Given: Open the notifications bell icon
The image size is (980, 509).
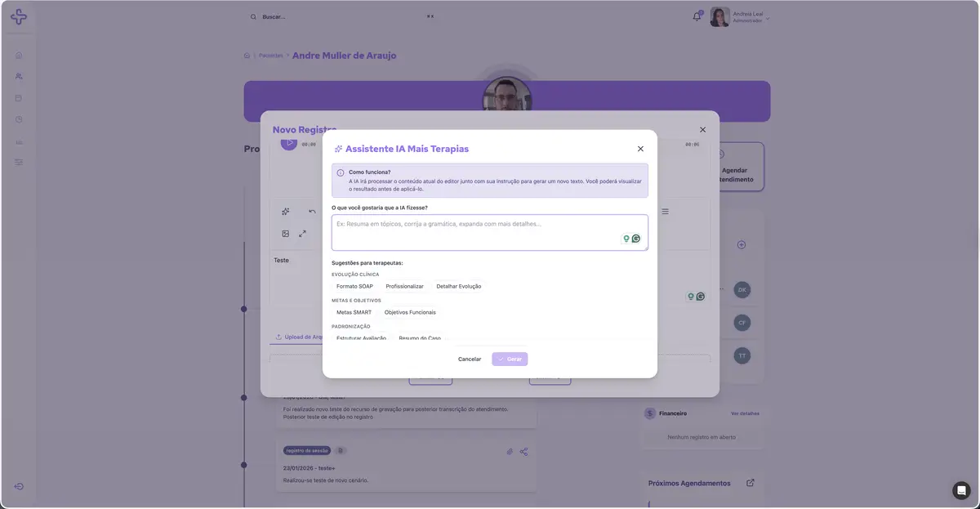Looking at the screenshot, I should (697, 16).
